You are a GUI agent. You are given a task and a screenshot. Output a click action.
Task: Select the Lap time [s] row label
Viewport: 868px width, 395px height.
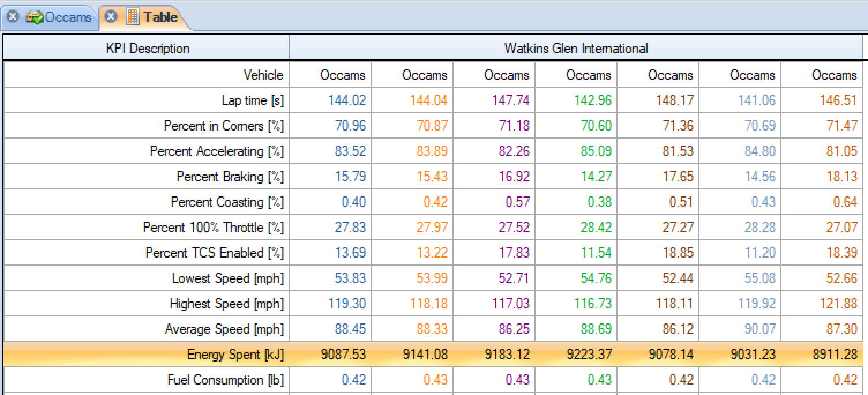252,100
